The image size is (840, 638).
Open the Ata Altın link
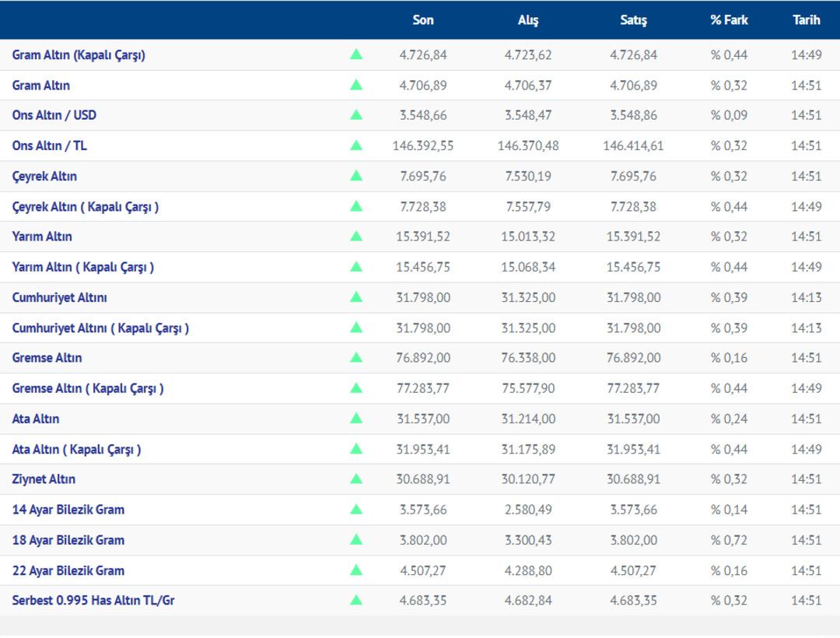[x=36, y=419]
